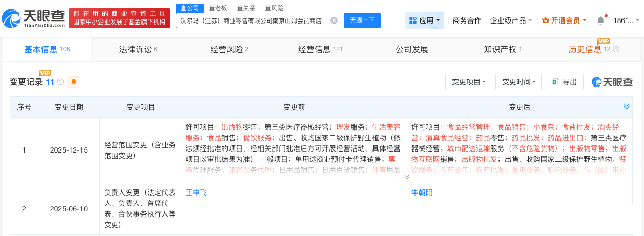Screen dimensions: 644x236
Task: Click the 应用 grid icon
Action: click(x=413, y=20)
